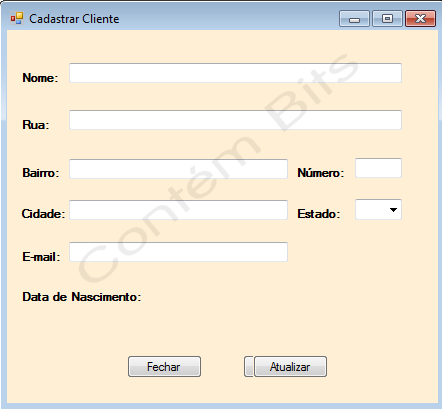
Task: Click the Fechar button
Action: 164,367
